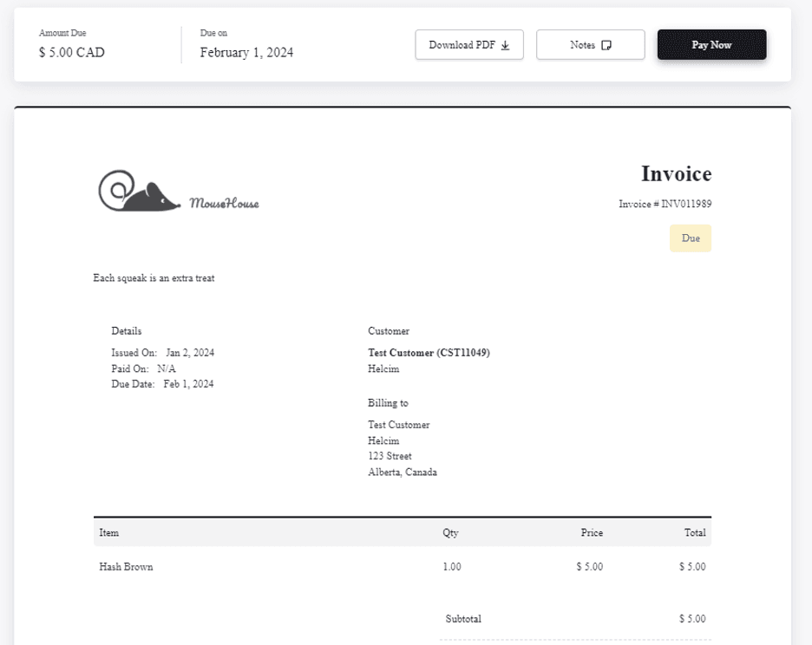The image size is (812, 645).
Task: Click the Issued On Jan 2, 2024 detail
Action: coord(163,353)
